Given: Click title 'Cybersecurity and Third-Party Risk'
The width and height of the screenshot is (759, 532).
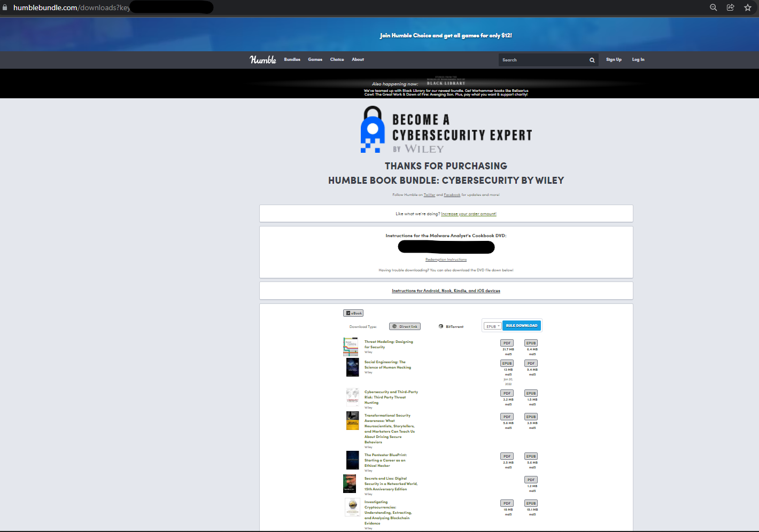Looking at the screenshot, I should point(391,397).
